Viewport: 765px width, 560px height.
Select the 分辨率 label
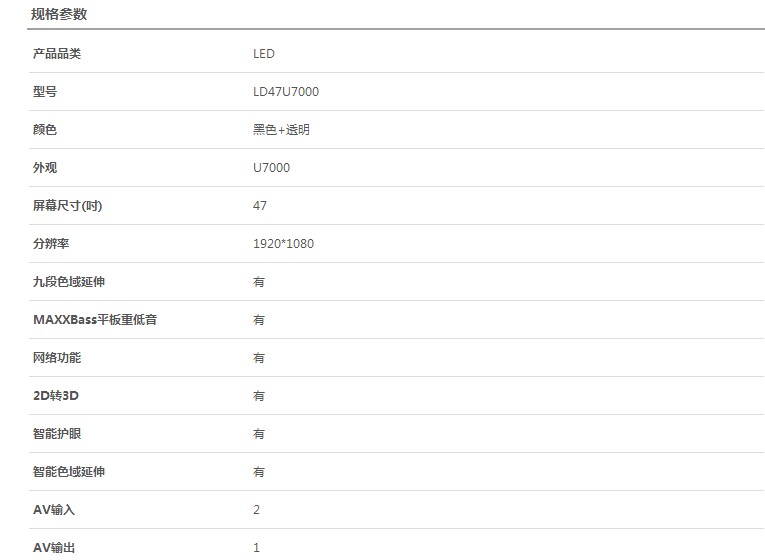pos(51,244)
